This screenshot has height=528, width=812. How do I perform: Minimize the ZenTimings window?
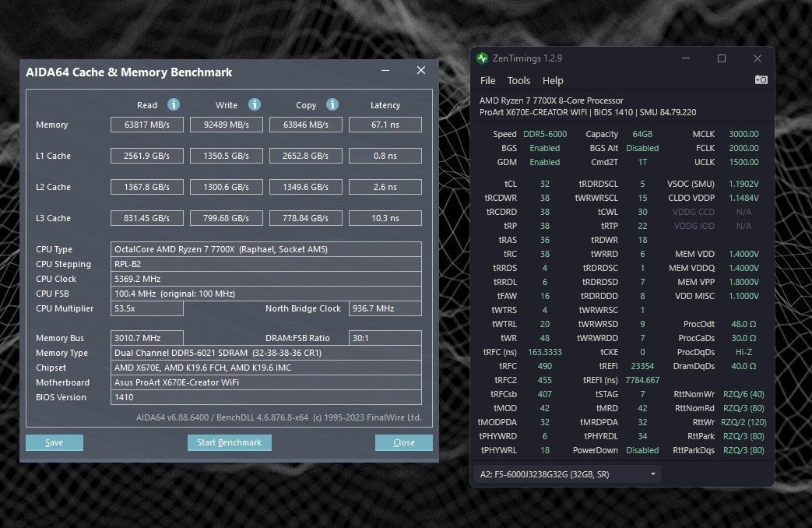click(x=686, y=58)
